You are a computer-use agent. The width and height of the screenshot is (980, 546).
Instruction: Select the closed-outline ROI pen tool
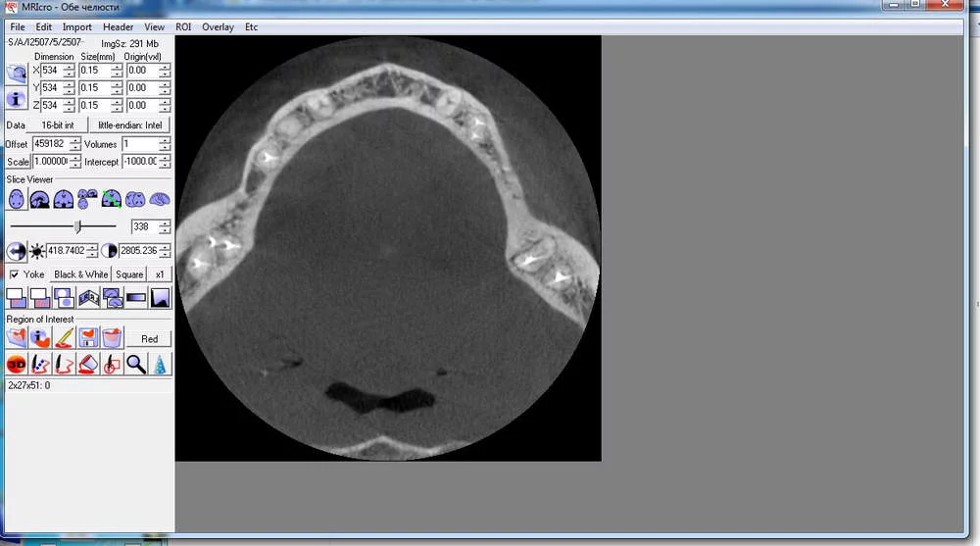pos(64,364)
